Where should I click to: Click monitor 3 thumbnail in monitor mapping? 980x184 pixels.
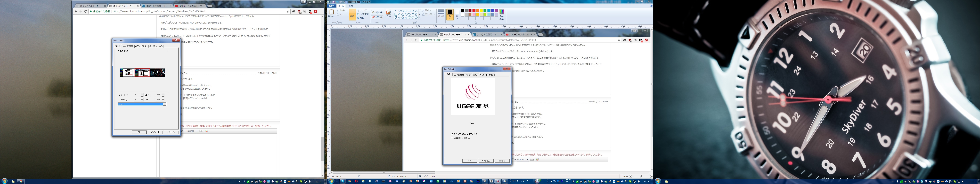coord(158,73)
